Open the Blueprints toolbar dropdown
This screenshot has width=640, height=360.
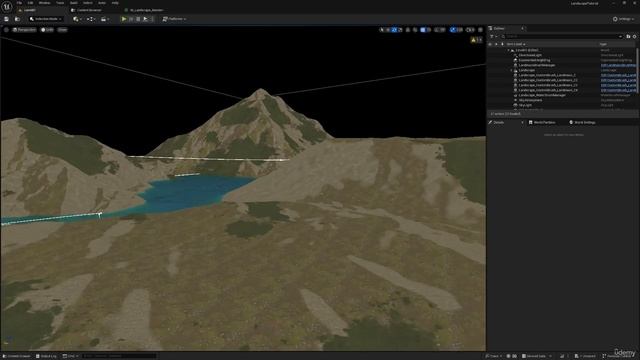[x=91, y=19]
